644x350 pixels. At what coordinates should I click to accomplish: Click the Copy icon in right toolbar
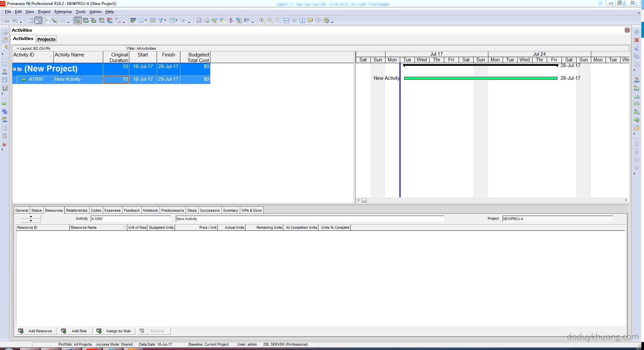coord(636,56)
